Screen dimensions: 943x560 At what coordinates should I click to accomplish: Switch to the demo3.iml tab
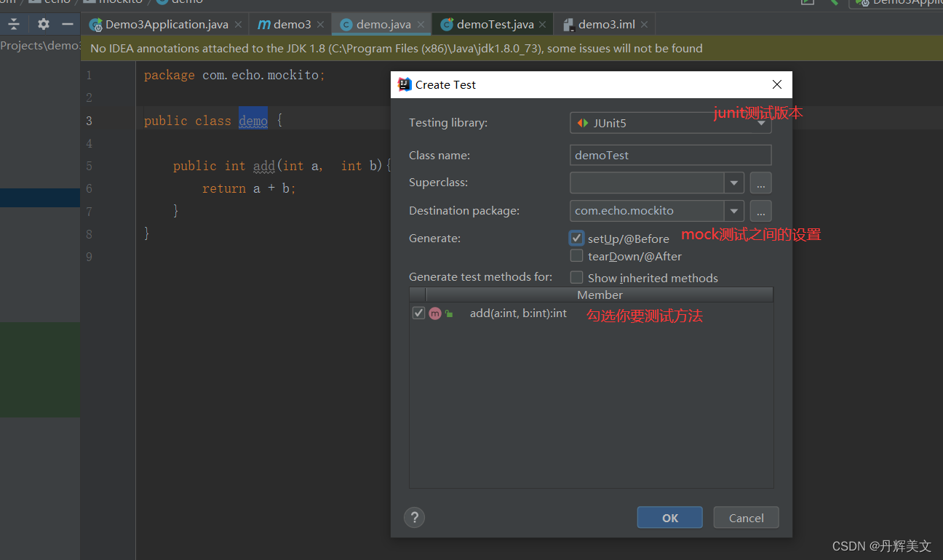tap(605, 25)
